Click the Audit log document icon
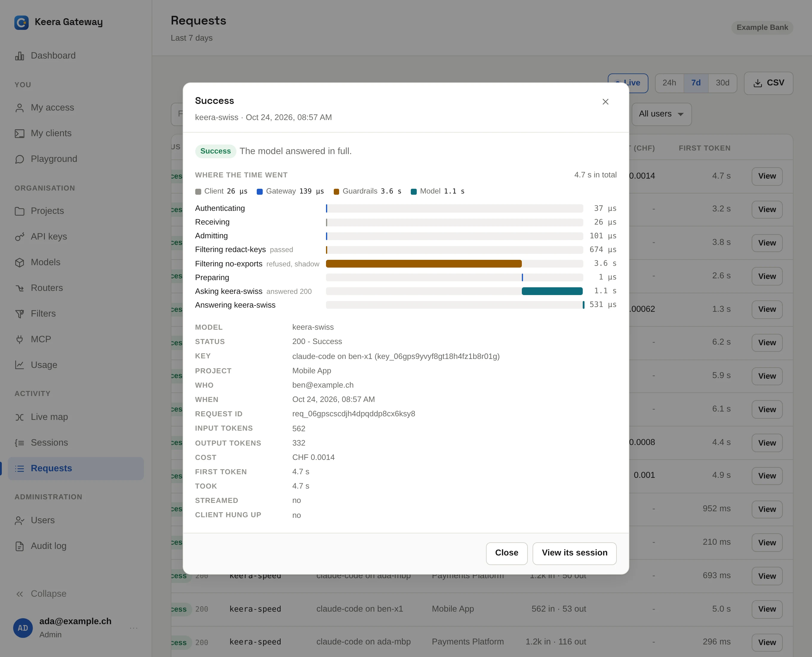Image resolution: width=812 pixels, height=657 pixels. (x=20, y=546)
